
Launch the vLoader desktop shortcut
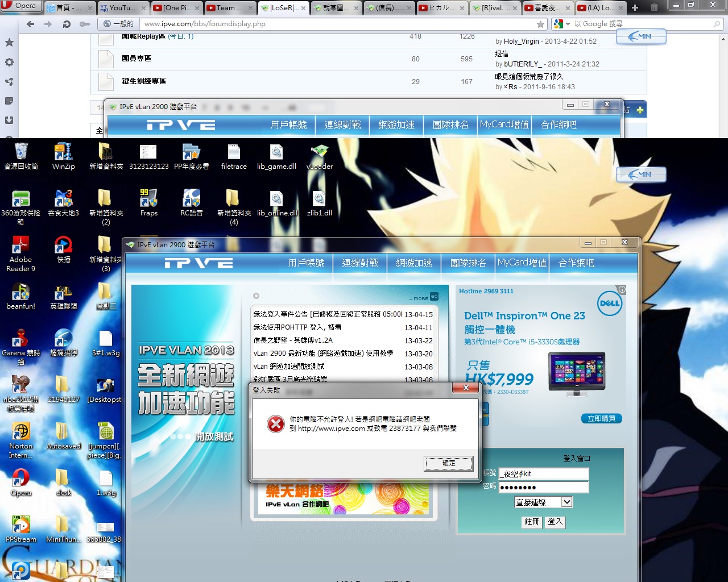click(x=319, y=153)
